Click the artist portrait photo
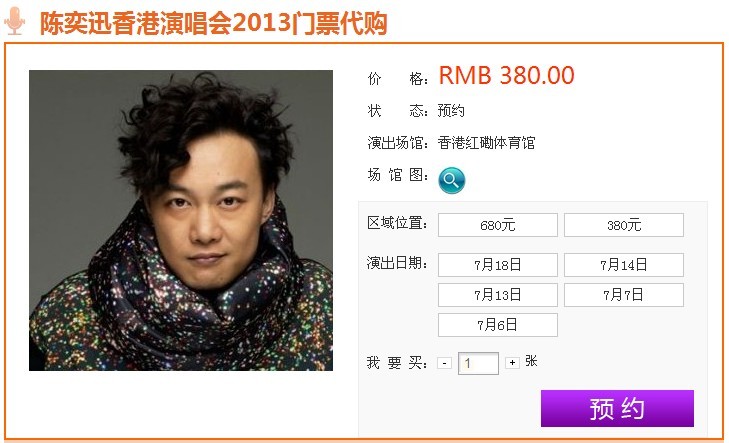The width and height of the screenshot is (729, 443). pos(181,220)
